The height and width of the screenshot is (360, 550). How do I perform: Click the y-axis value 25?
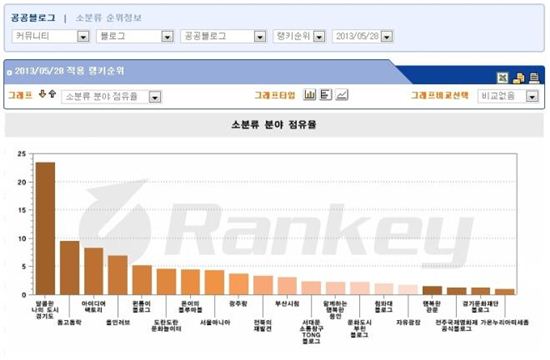tap(22, 154)
